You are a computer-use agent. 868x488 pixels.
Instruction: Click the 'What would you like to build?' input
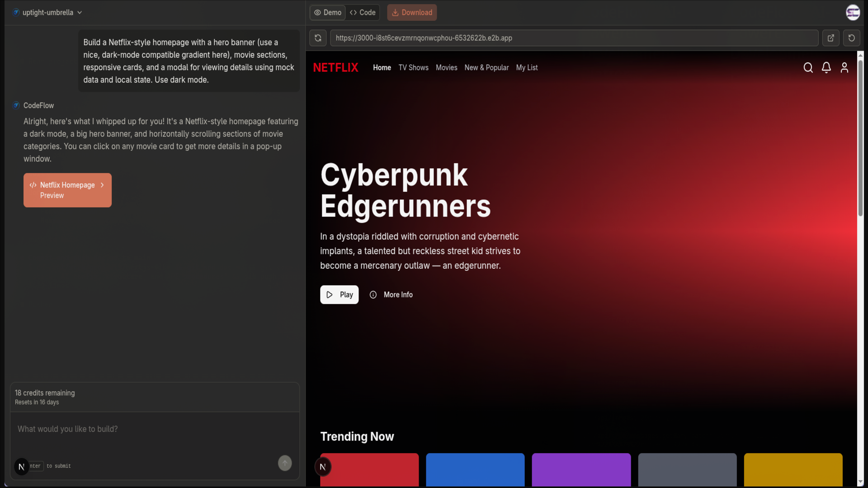pos(155,429)
